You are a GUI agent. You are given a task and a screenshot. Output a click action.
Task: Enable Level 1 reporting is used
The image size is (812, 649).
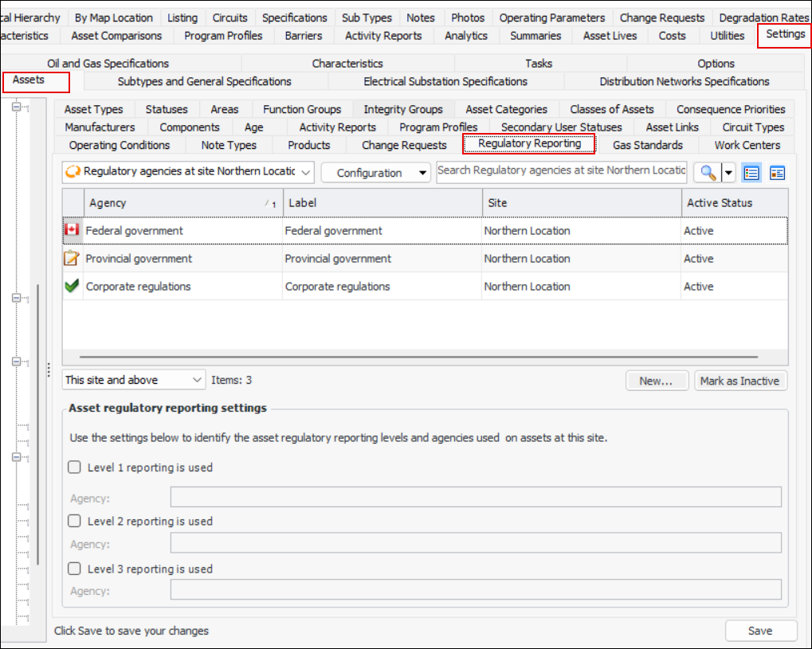[75, 467]
